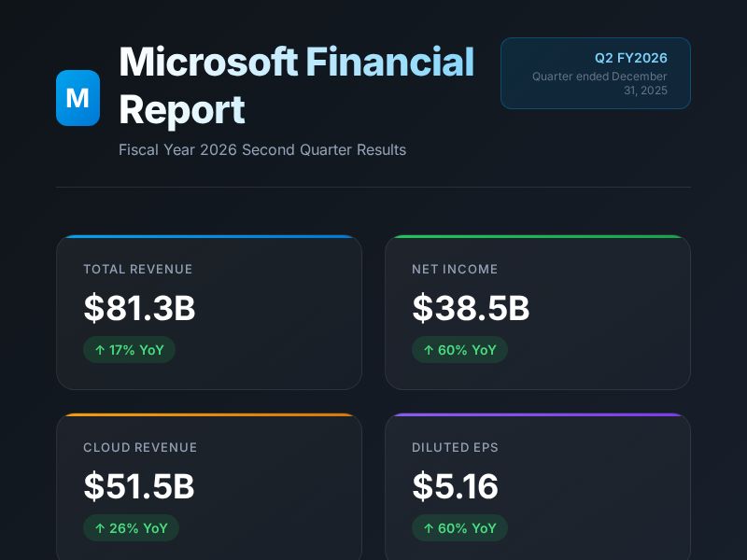Click the up arrow in Diluted EPS growth badge
This screenshot has height=560, width=747.
tap(428, 528)
